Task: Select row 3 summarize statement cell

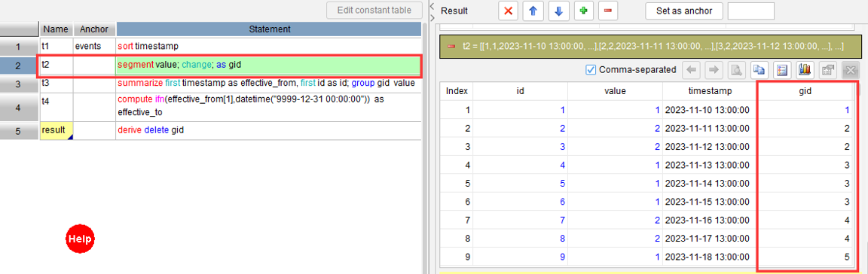Action: coord(269,84)
